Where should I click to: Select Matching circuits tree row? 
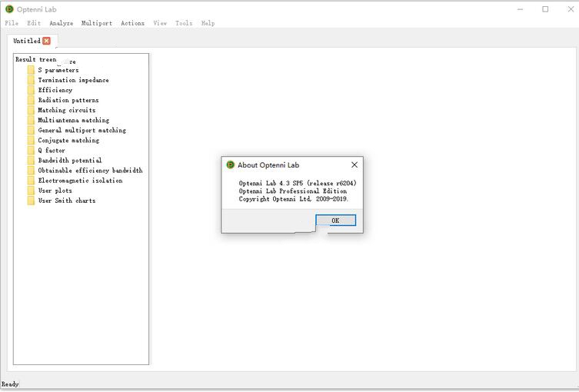point(67,110)
